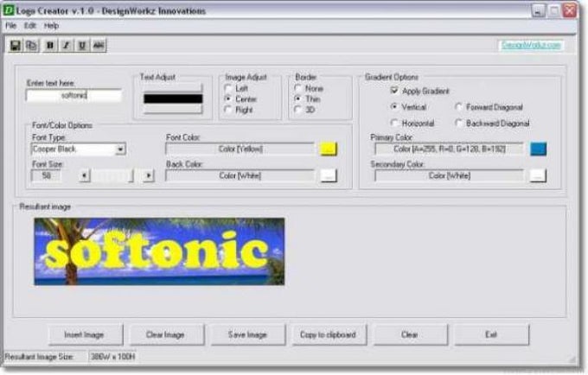Click the Save floppy disk toolbar icon
Screen dimensions: 588x375
16,45
